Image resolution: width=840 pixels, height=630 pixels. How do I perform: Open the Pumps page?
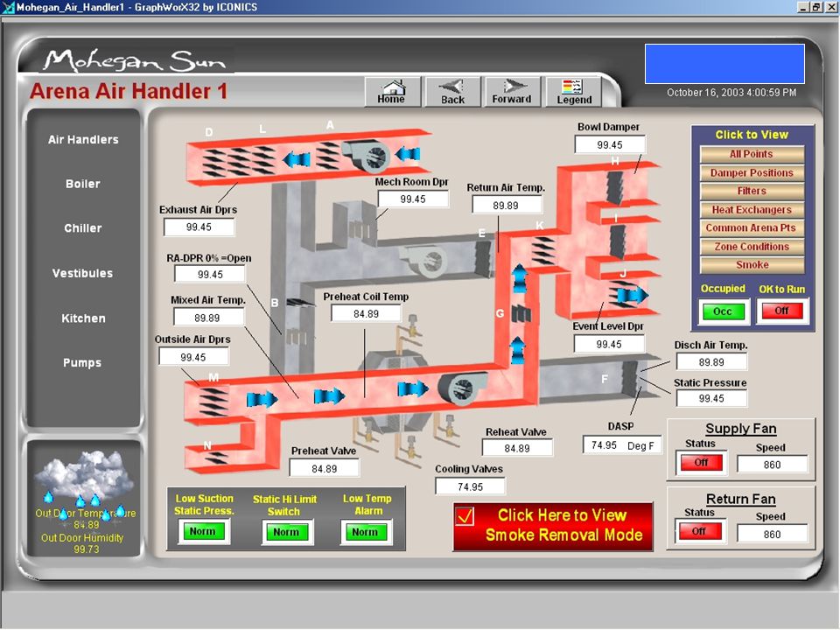pos(82,362)
